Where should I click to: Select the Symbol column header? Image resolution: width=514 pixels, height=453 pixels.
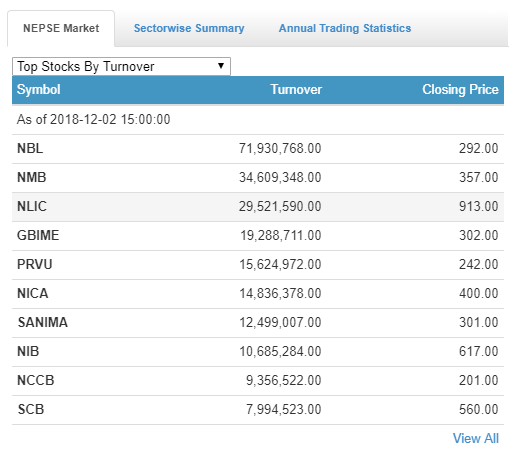(x=39, y=89)
